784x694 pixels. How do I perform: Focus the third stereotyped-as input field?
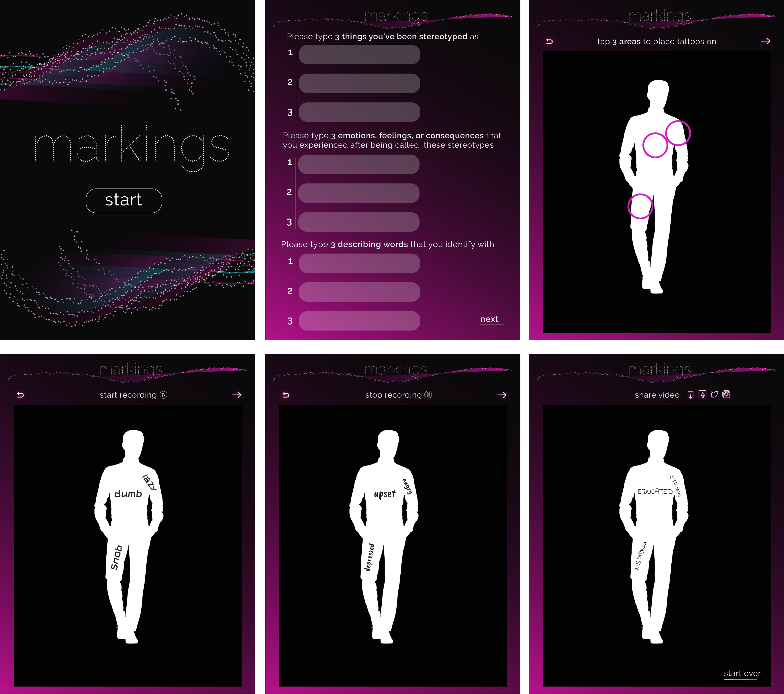click(x=359, y=112)
